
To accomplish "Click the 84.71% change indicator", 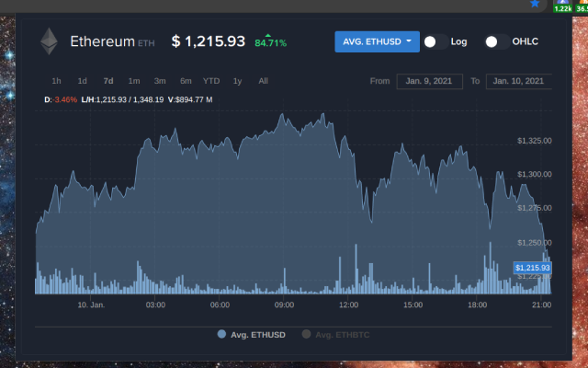I will tap(271, 42).
